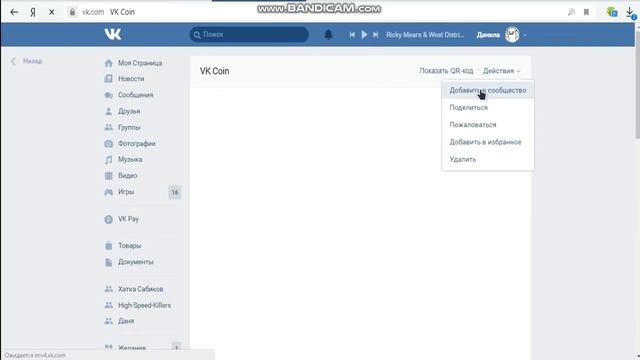
Task: Choose Добавить в сообщество menu item
Action: [x=488, y=90]
